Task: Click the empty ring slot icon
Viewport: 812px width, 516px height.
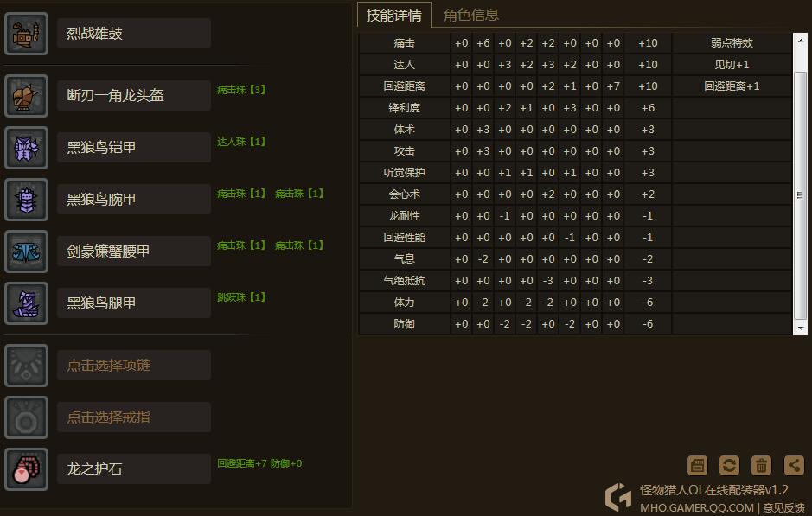Action: 27,417
